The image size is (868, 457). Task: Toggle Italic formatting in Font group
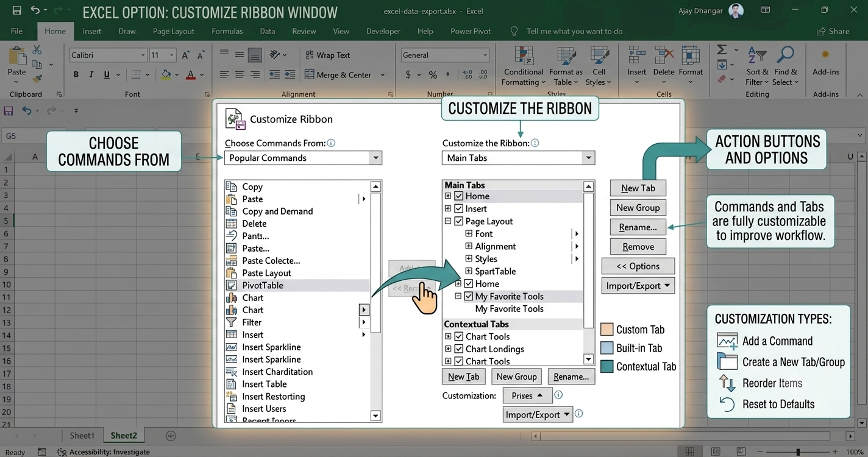[x=91, y=74]
